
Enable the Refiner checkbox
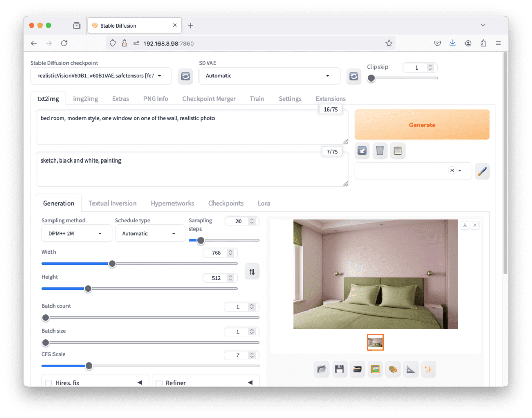click(159, 383)
